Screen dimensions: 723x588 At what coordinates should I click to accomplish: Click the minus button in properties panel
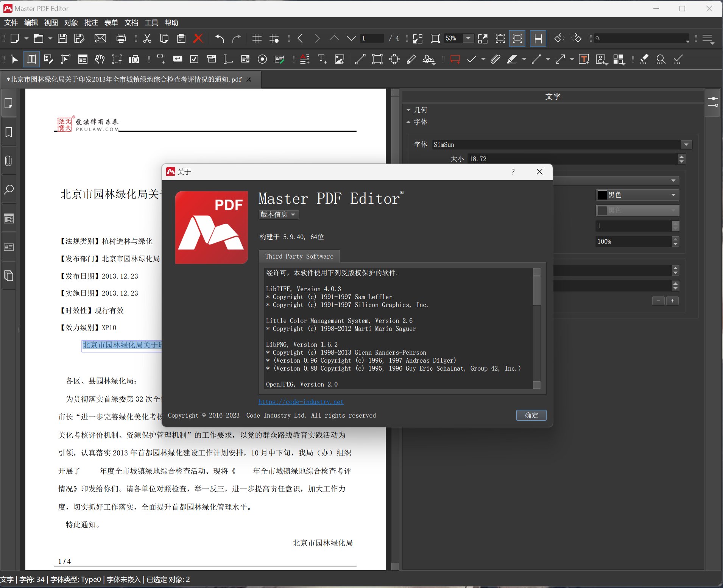coord(659,301)
